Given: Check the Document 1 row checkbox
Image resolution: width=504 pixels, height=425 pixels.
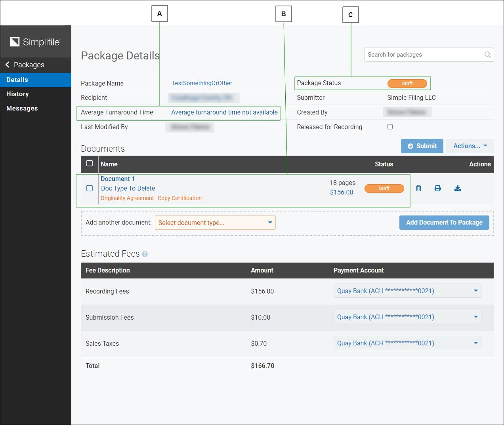Looking at the screenshot, I should [90, 188].
